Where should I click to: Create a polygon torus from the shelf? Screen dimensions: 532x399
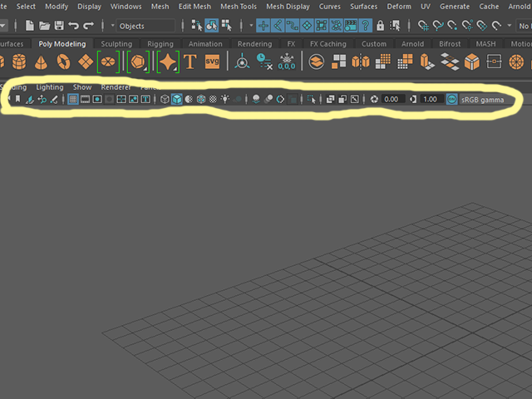coord(63,62)
